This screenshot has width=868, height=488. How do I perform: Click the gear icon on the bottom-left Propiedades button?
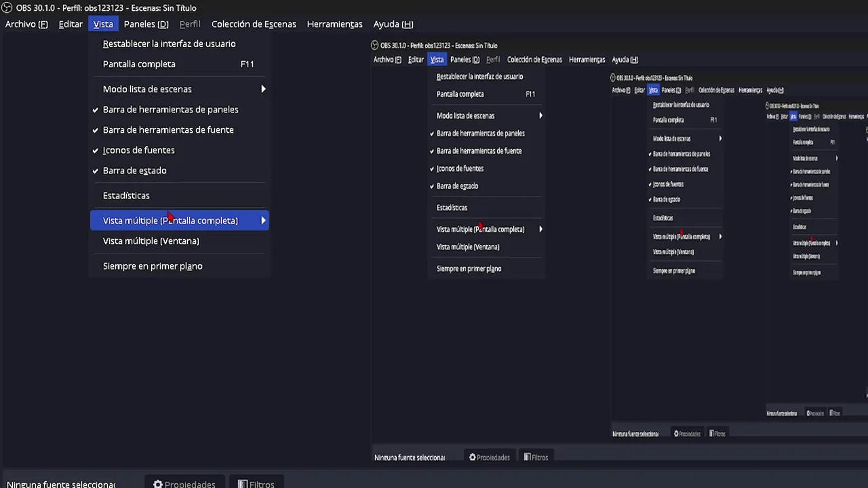tap(157, 485)
